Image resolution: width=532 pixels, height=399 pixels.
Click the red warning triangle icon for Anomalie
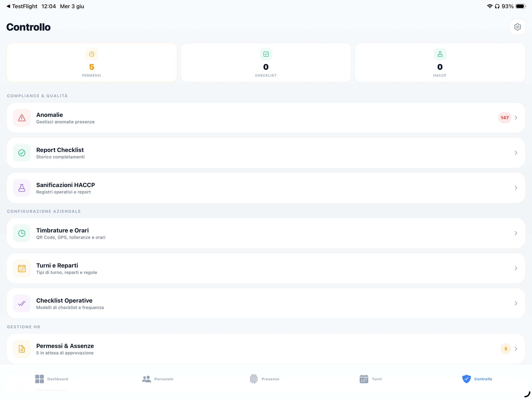coord(22,118)
